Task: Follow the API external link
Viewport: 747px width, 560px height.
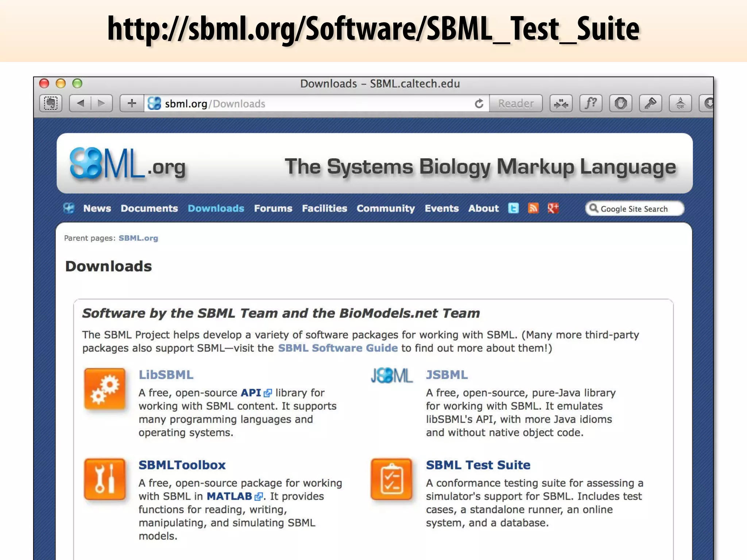Action: 256,393
